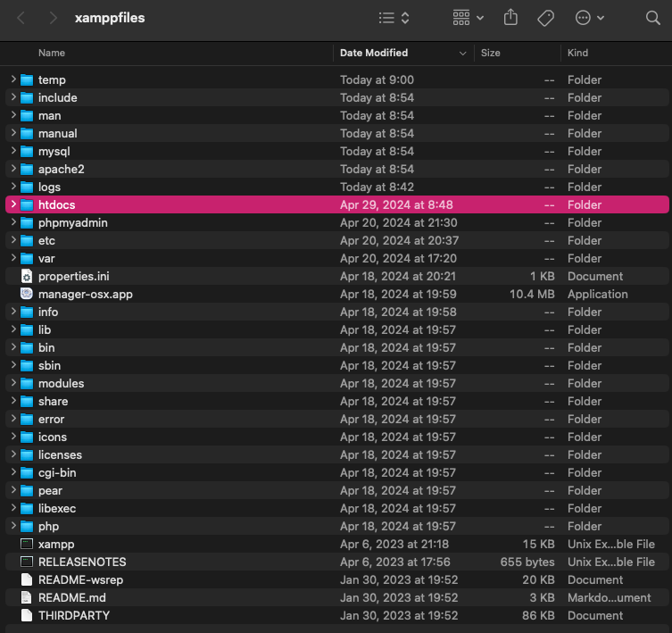Click the 'properties.ini' file name

click(74, 276)
